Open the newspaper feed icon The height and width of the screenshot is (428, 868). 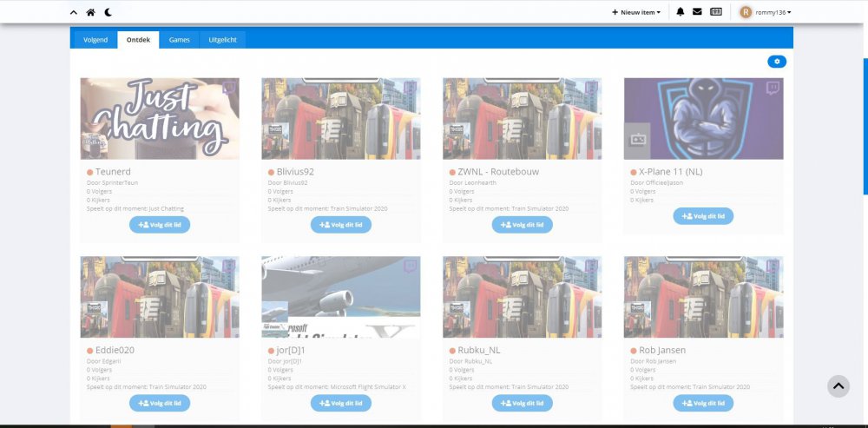716,12
